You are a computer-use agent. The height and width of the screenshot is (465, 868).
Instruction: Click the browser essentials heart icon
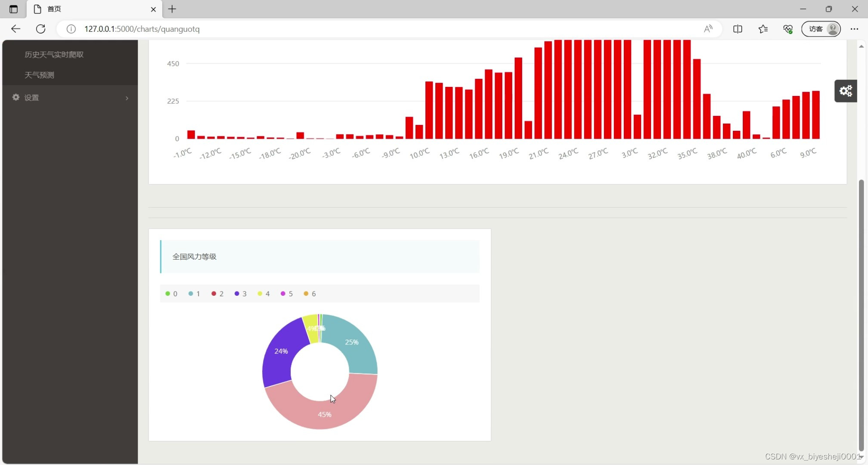788,29
